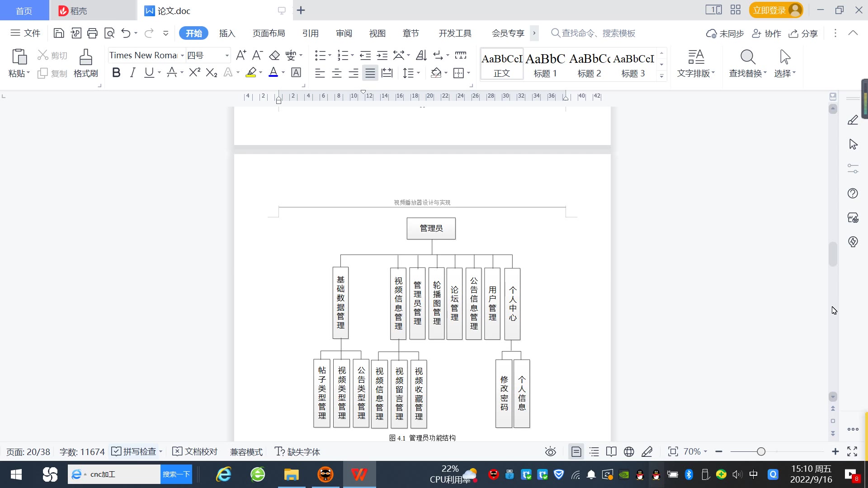The width and height of the screenshot is (868, 488).
Task: Click the clear formatting eraser icon
Action: pos(274,55)
